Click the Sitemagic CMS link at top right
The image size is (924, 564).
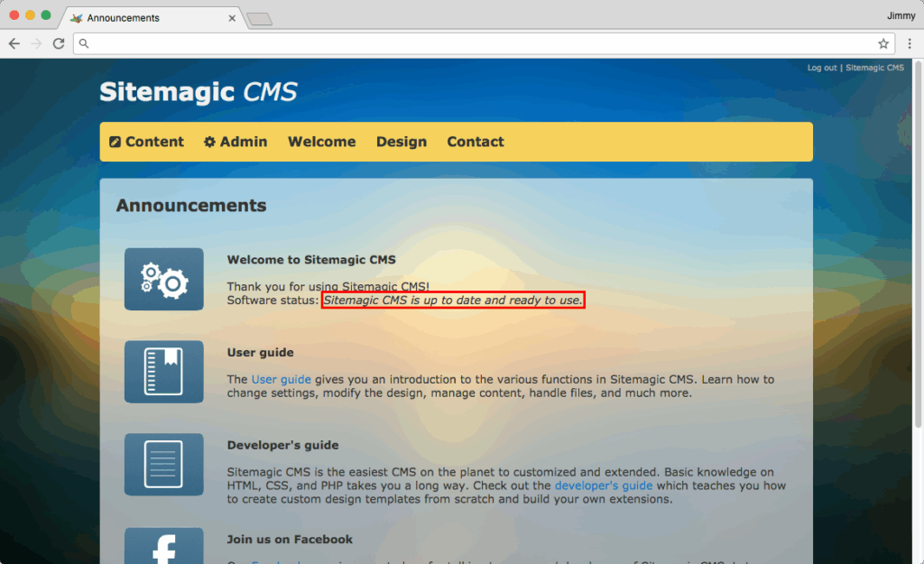point(874,68)
